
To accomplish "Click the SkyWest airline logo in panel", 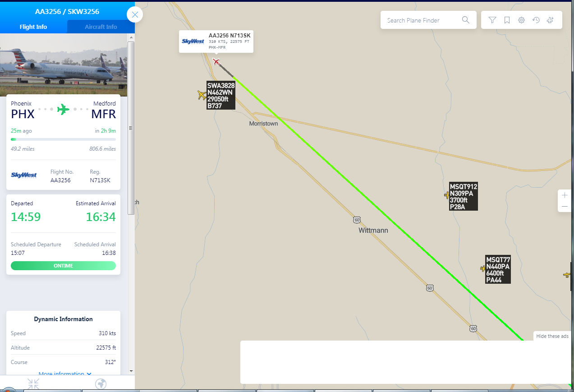I will (24, 175).
